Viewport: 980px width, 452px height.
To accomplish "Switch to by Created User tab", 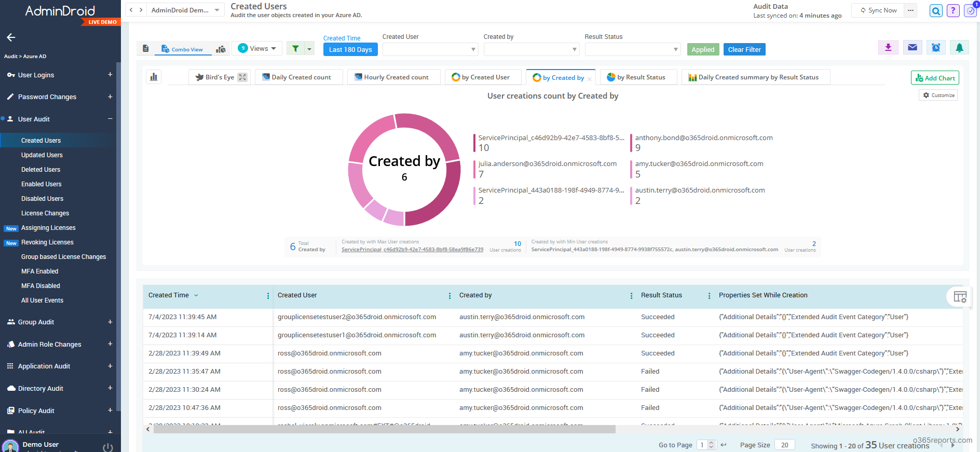I will click(x=483, y=77).
